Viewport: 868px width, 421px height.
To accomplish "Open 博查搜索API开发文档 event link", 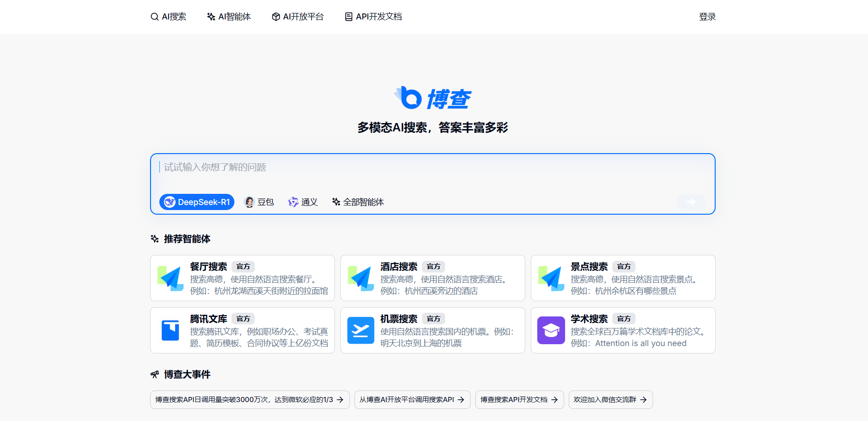I will point(520,400).
